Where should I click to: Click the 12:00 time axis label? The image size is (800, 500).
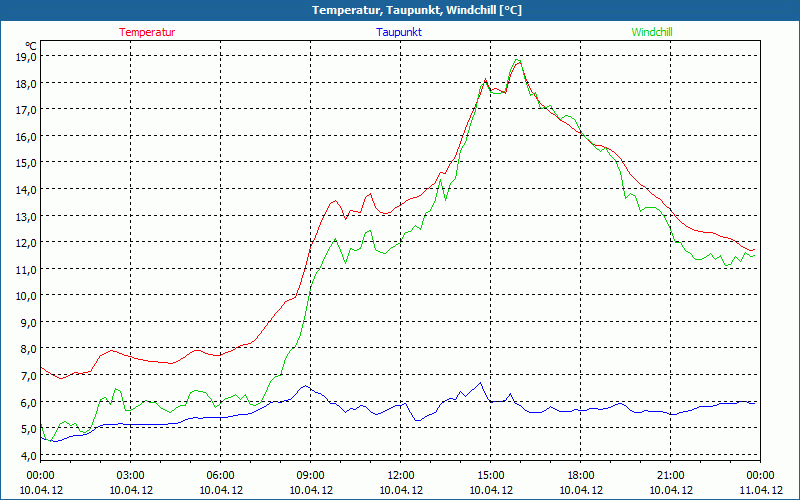[401, 476]
